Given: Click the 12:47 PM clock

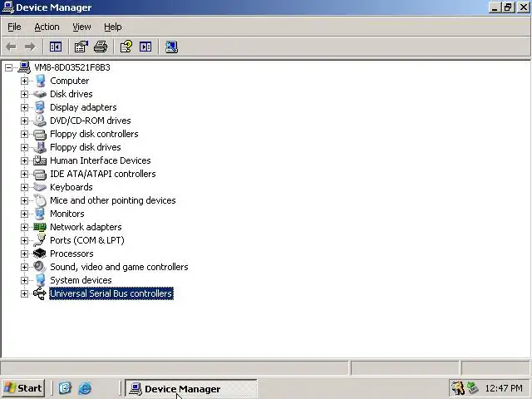Looking at the screenshot, I should pos(504,388).
